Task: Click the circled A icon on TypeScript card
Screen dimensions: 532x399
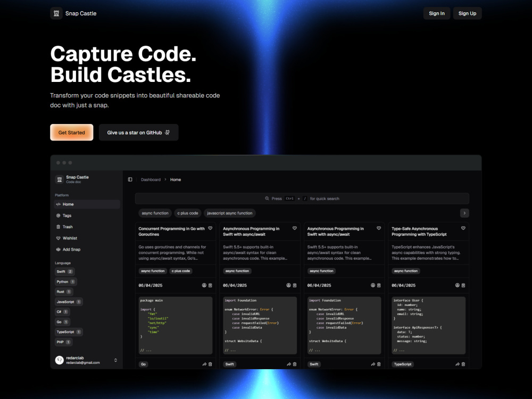Action: [x=458, y=285]
